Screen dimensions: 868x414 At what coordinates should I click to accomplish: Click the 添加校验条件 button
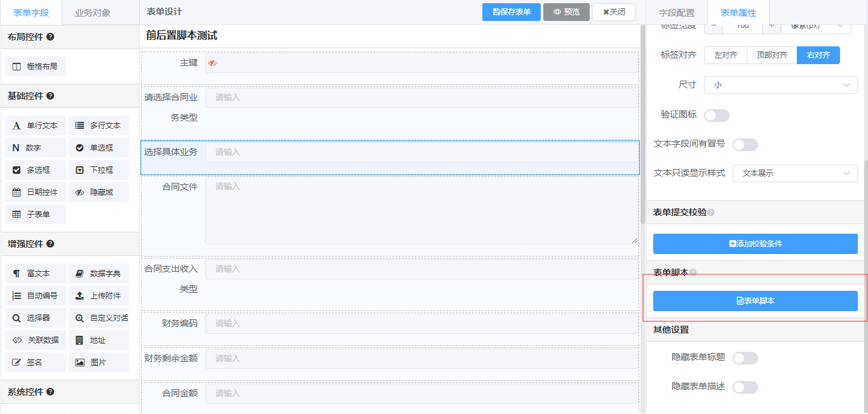click(x=755, y=244)
